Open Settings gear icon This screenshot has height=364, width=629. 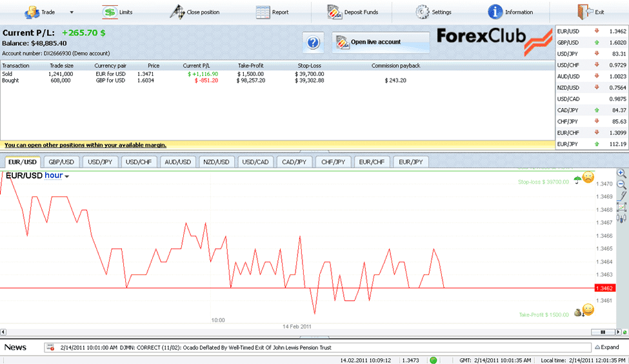click(423, 12)
